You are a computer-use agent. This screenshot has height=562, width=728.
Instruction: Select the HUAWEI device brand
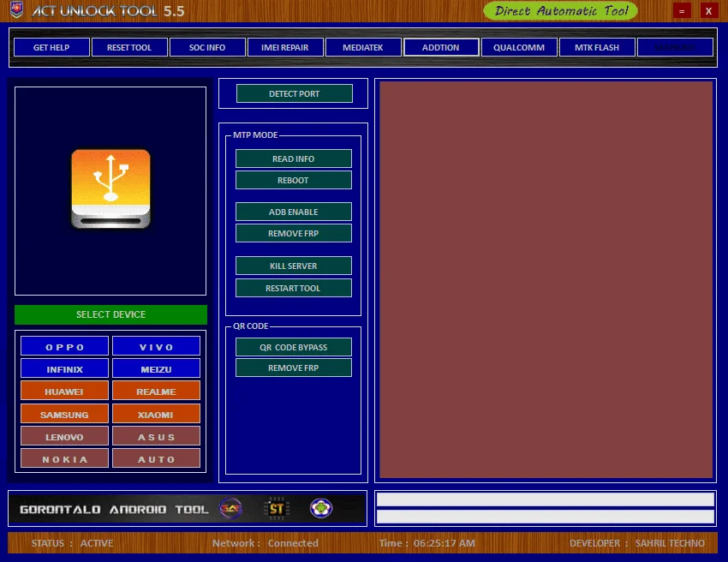click(x=64, y=391)
